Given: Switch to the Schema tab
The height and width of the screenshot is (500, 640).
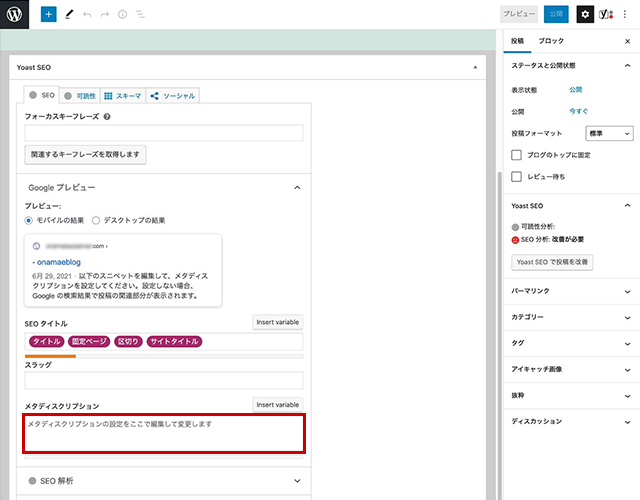Looking at the screenshot, I should pos(123,96).
